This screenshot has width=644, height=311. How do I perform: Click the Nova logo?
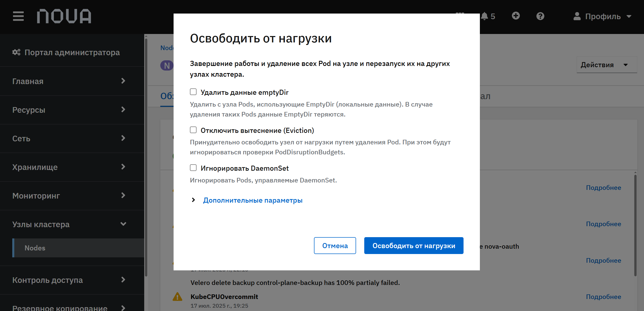click(x=64, y=16)
